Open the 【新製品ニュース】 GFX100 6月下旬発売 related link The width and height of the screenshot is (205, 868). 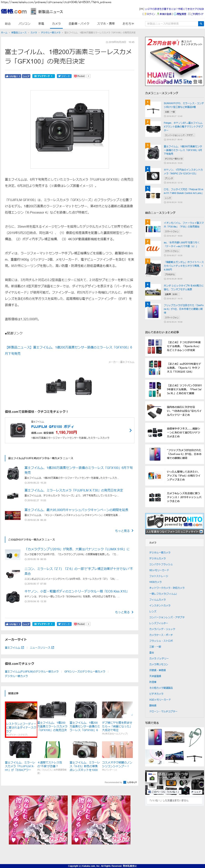[x=68, y=350]
